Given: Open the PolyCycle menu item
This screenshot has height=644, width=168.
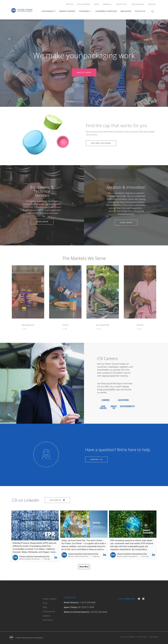Looking at the screenshot, I should coord(140,11).
